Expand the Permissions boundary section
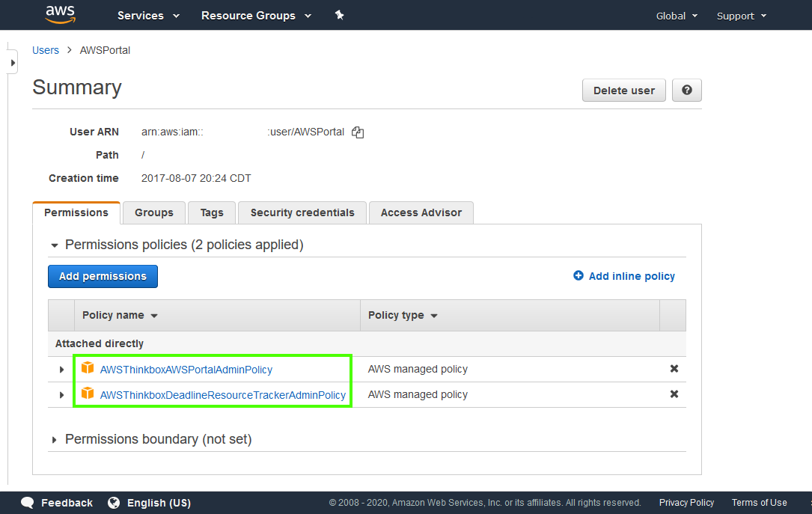 [x=54, y=440]
